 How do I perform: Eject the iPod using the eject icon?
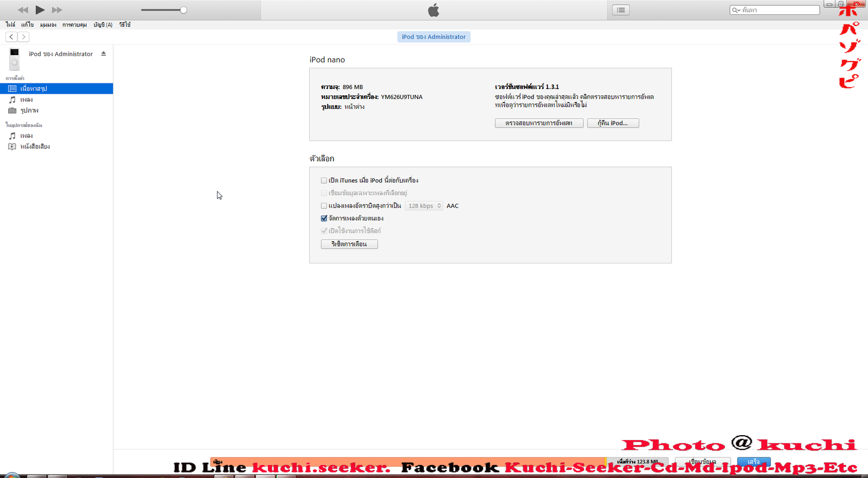click(103, 54)
